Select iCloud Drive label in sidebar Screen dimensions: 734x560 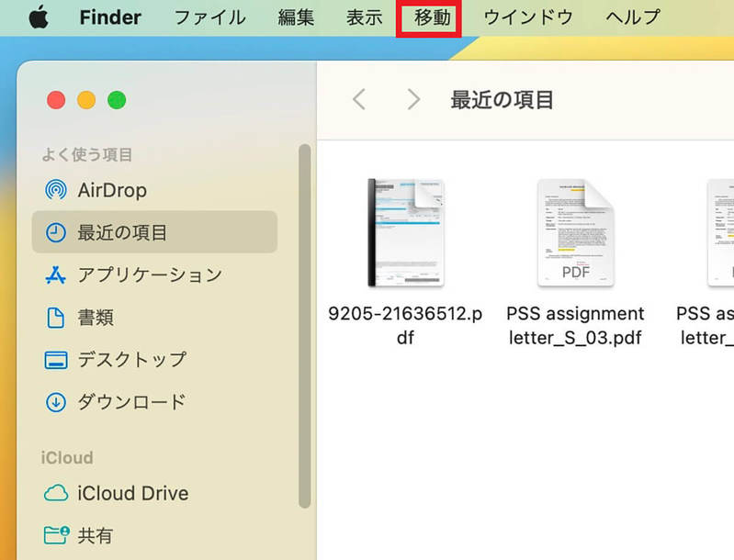tap(133, 493)
